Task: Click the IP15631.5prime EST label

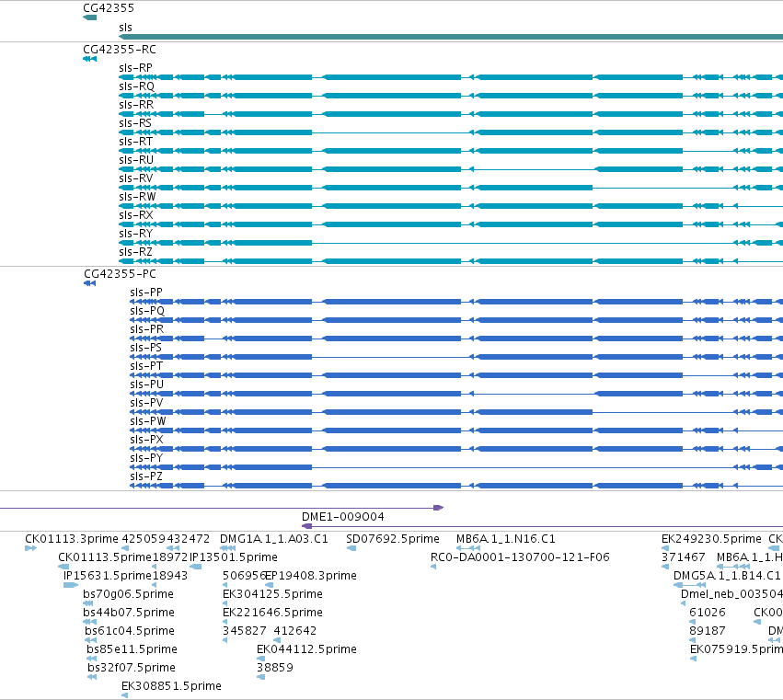Action: click(108, 576)
